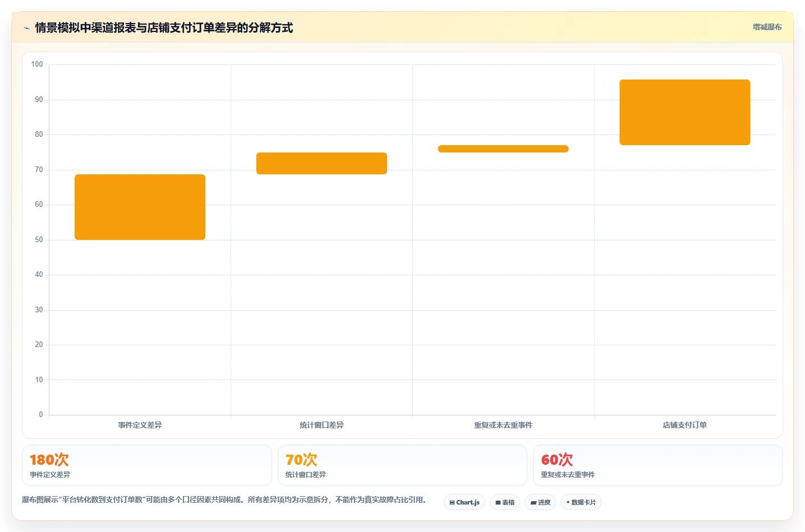Click the y-axis value 50
This screenshot has width=805, height=532.
tap(39, 240)
